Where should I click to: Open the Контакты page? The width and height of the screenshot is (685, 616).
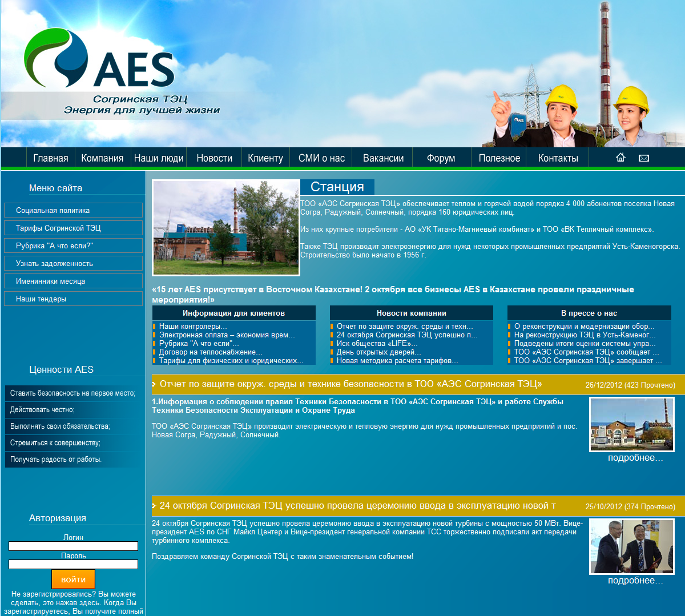point(558,158)
